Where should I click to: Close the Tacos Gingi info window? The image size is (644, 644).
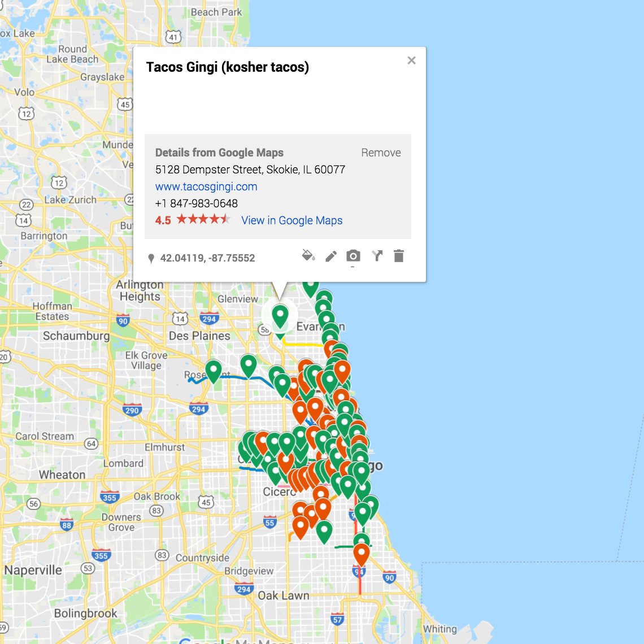pyautogui.click(x=411, y=60)
